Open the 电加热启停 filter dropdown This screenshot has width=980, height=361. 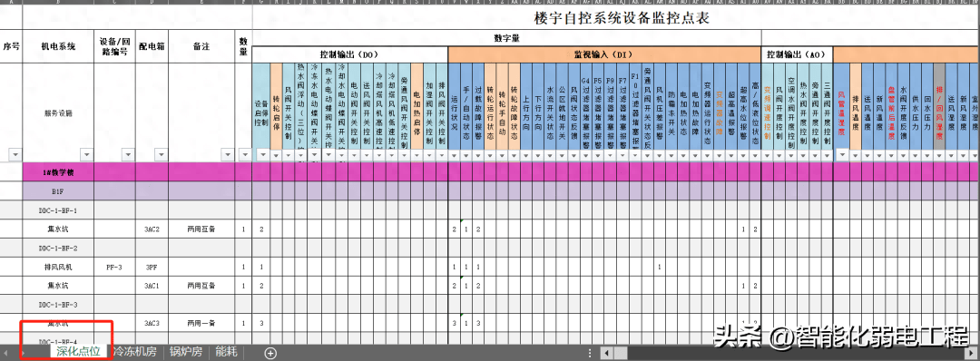pos(416,155)
